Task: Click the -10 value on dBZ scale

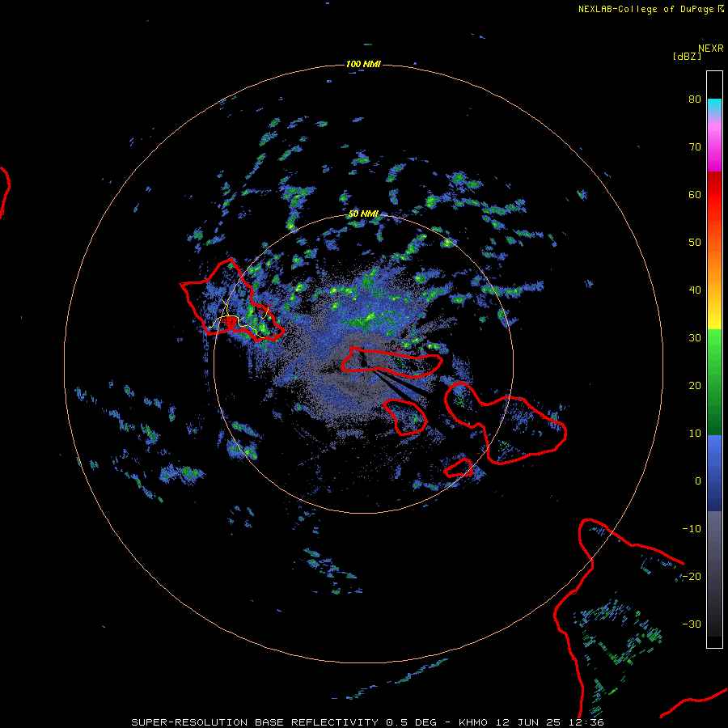Action: tap(692, 529)
